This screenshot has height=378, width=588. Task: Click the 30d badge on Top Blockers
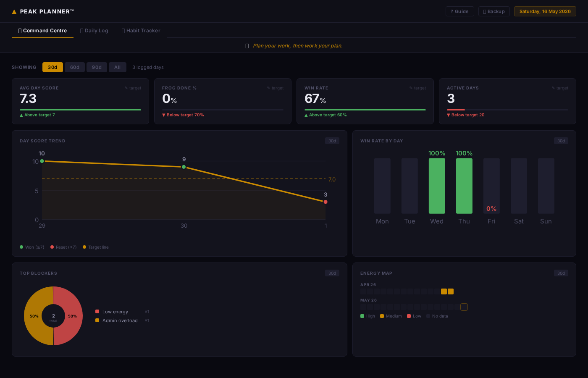(x=332, y=273)
